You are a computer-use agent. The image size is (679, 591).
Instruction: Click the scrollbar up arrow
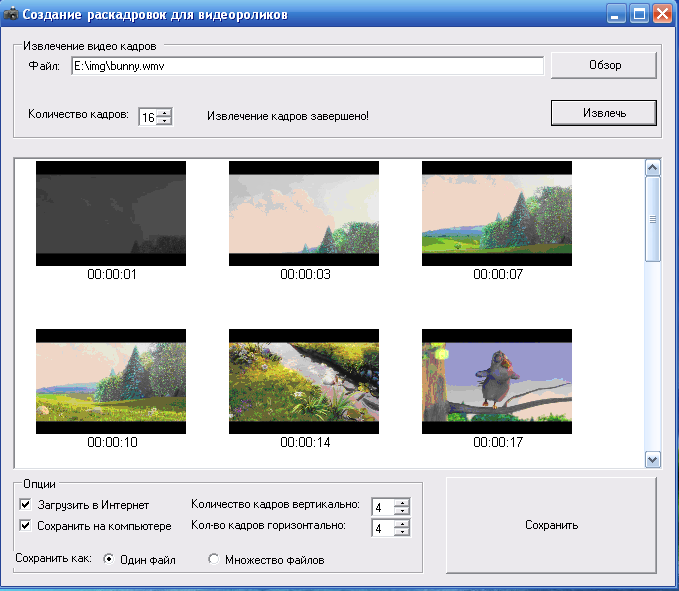click(x=653, y=168)
